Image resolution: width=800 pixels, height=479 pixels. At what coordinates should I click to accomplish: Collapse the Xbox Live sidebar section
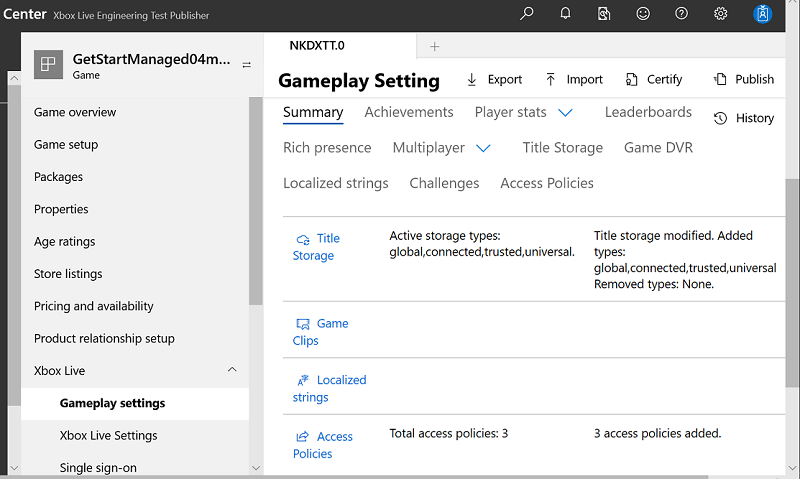(232, 369)
